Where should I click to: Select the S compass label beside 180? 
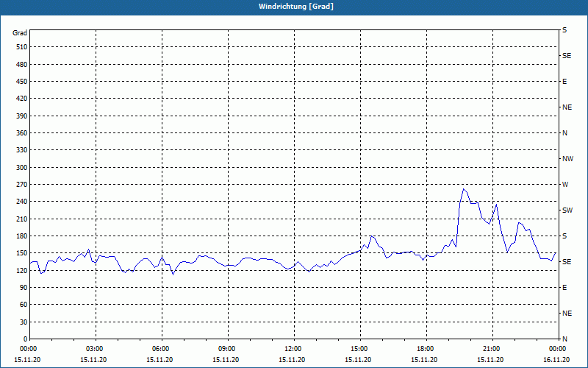(564, 236)
